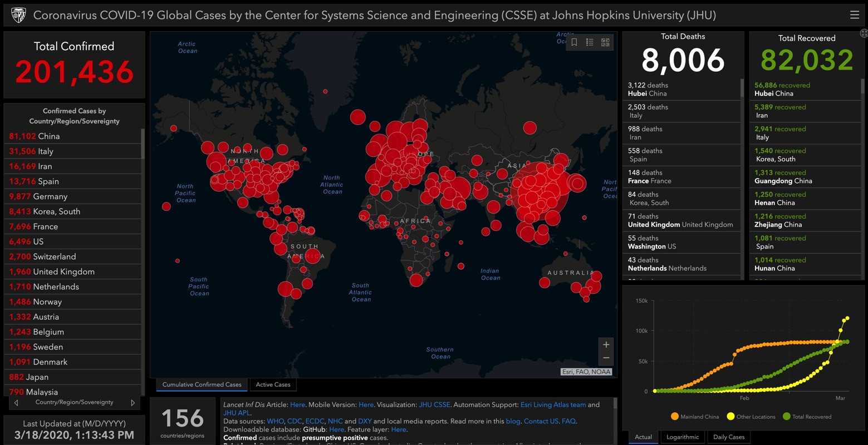Zoom in on the map with plus button
The image size is (868, 445).
click(606, 344)
